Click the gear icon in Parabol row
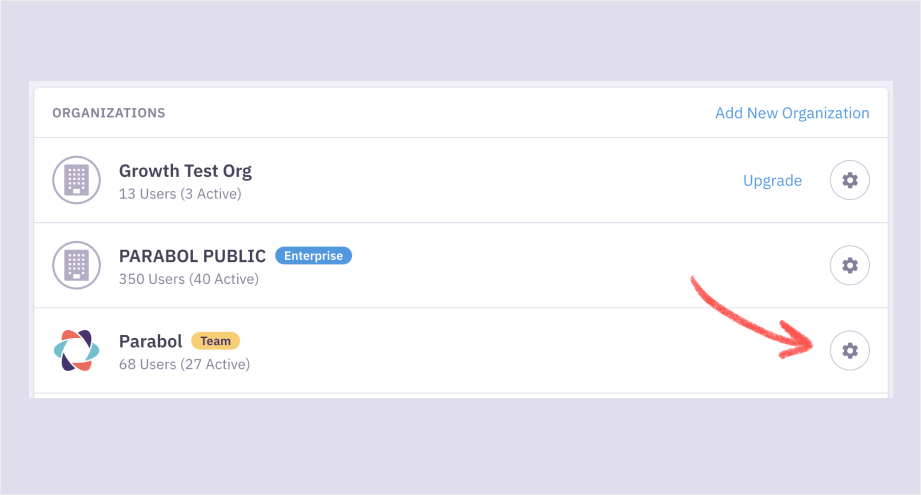 (x=850, y=350)
